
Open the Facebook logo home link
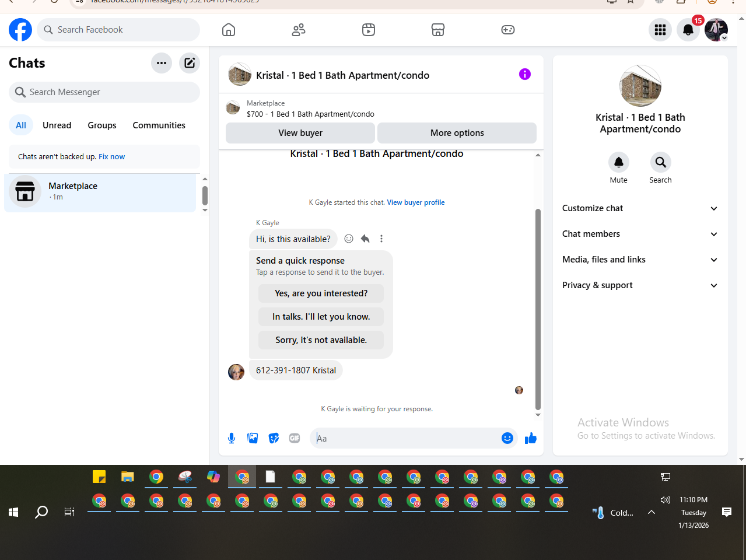tap(20, 30)
